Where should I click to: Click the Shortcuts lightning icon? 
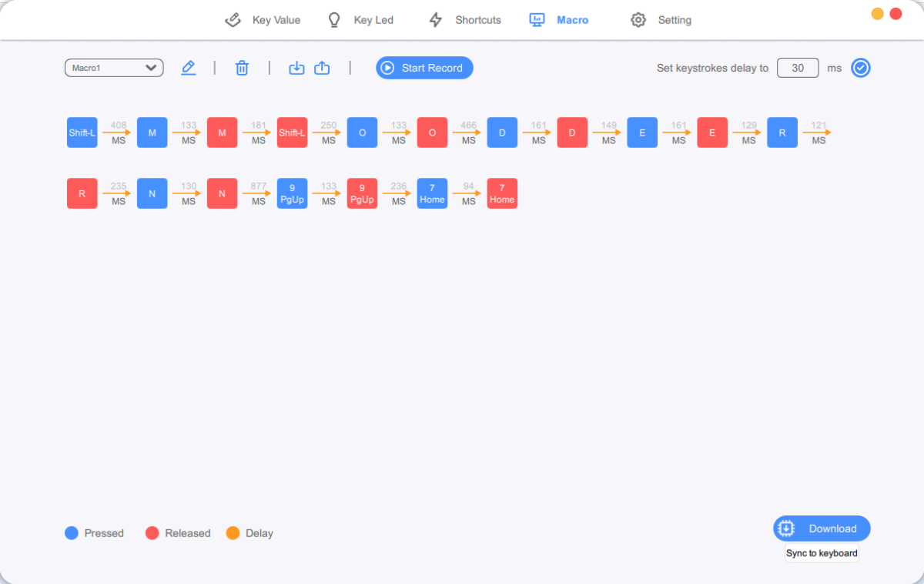[x=436, y=20]
